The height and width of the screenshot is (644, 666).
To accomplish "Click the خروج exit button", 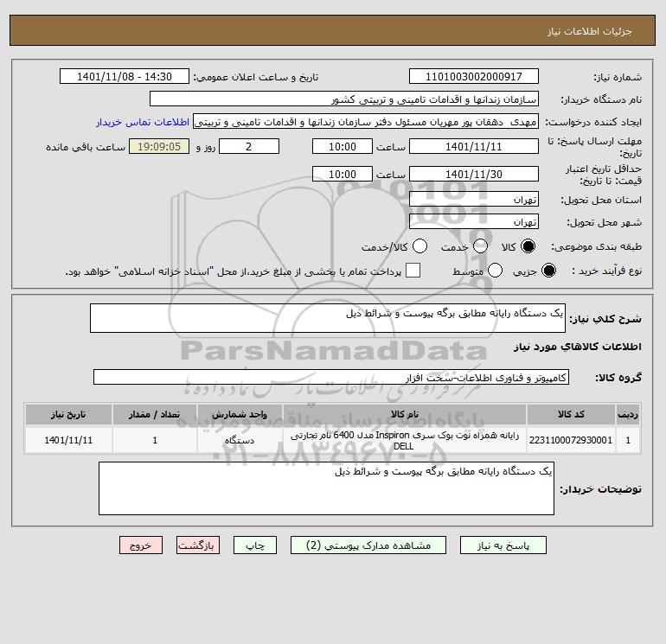I will click(x=141, y=545).
